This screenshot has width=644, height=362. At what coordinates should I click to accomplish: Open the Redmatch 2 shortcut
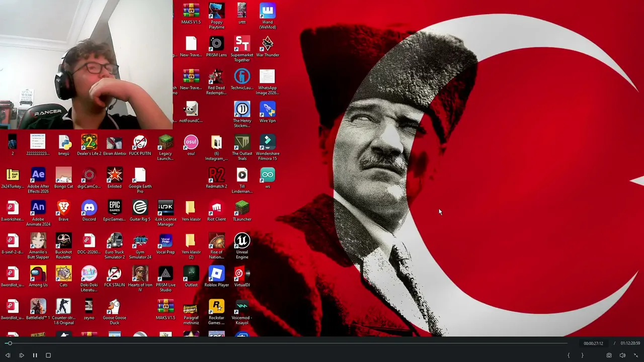pyautogui.click(x=216, y=178)
